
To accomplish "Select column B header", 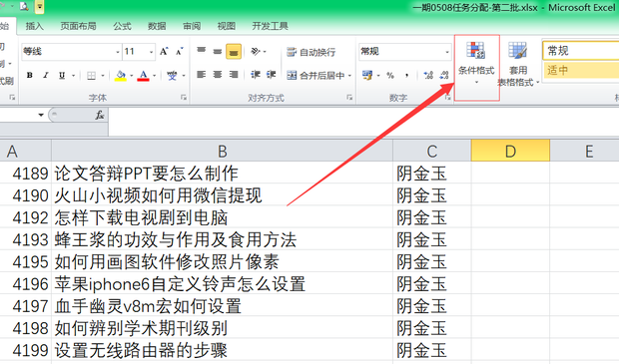I will (x=223, y=151).
